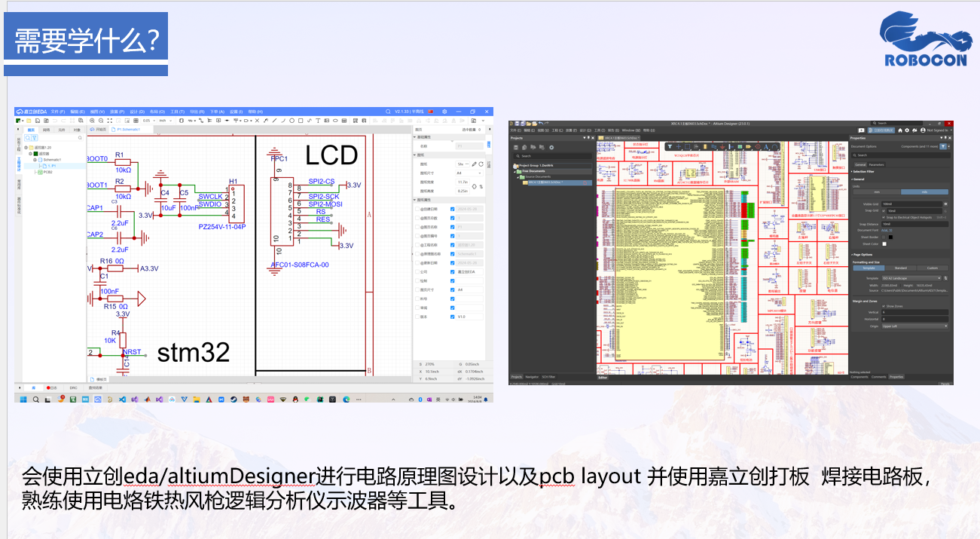Collapse Source Documents tree node in Altium
This screenshot has height=539, width=980.
pyautogui.click(x=519, y=176)
